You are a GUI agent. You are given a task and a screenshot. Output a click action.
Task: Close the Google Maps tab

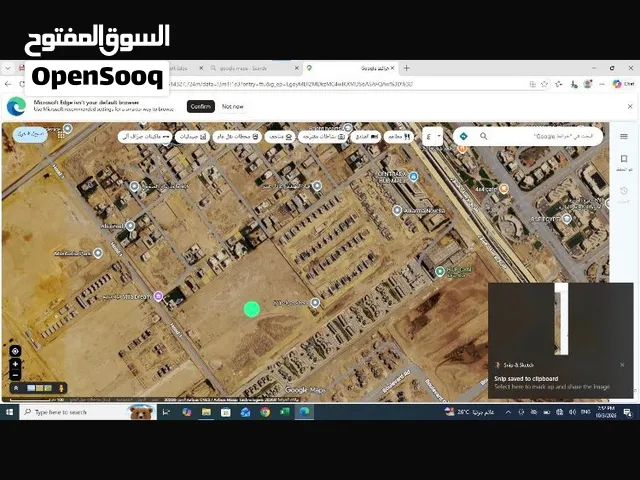coord(393,68)
